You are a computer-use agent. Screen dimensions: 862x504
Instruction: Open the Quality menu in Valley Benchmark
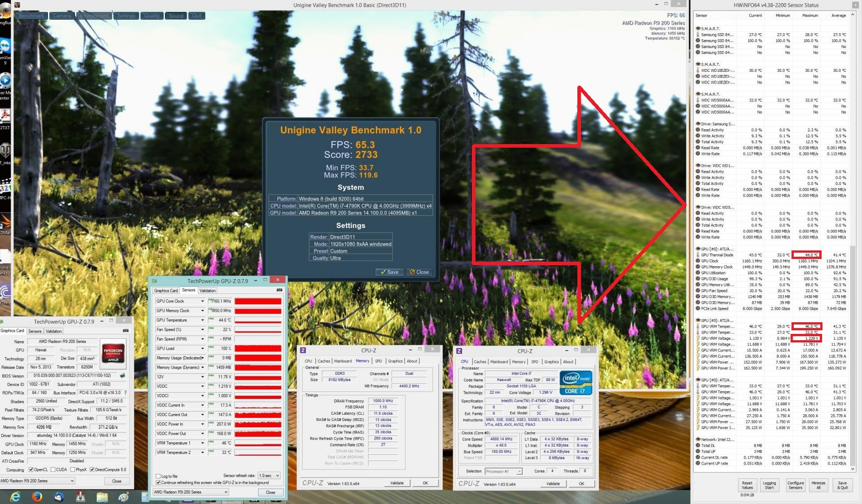click(152, 16)
